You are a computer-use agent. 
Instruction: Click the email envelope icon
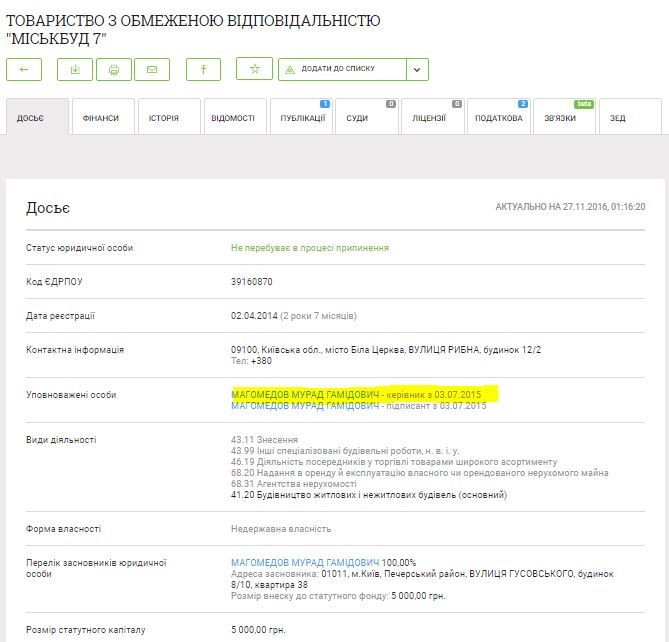[152, 69]
